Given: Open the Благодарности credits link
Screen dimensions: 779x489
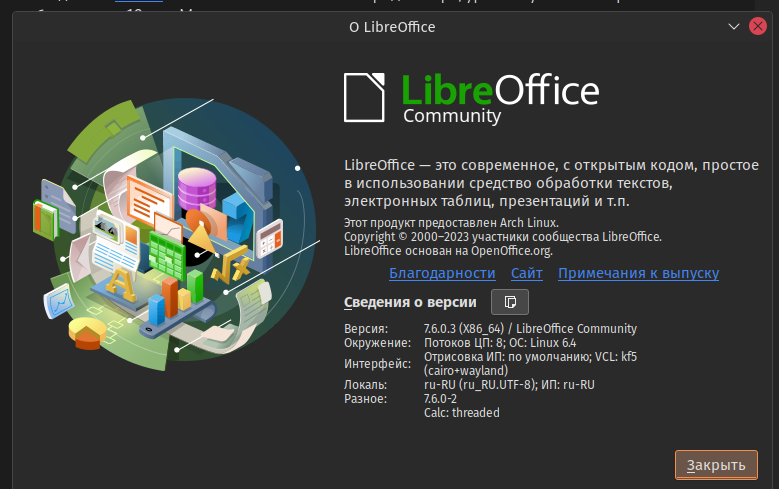Looking at the screenshot, I should pos(442,273).
